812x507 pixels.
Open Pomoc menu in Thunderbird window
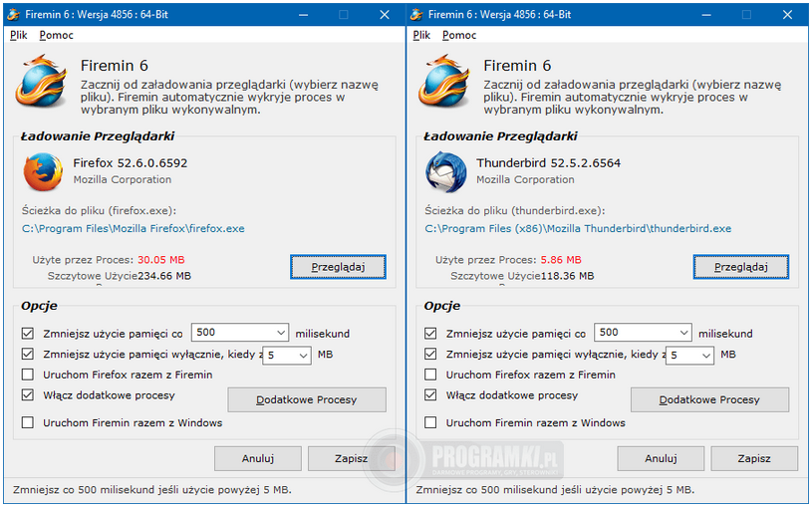459,35
